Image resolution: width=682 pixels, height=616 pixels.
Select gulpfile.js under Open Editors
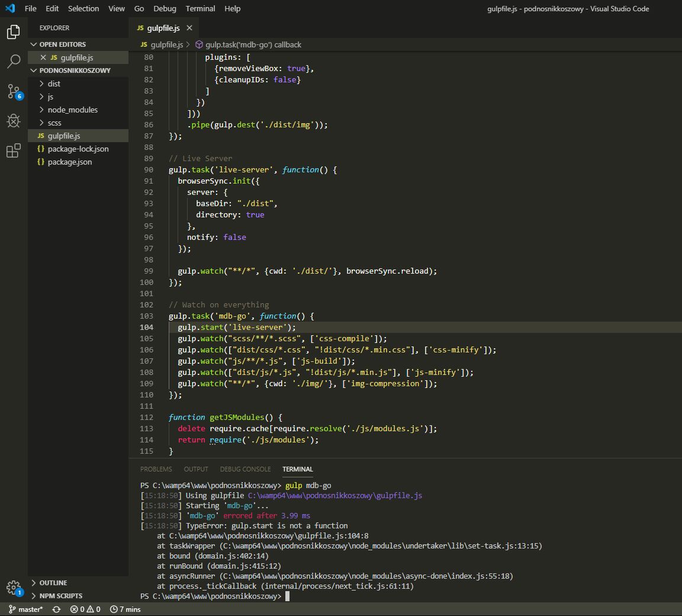[78, 57]
